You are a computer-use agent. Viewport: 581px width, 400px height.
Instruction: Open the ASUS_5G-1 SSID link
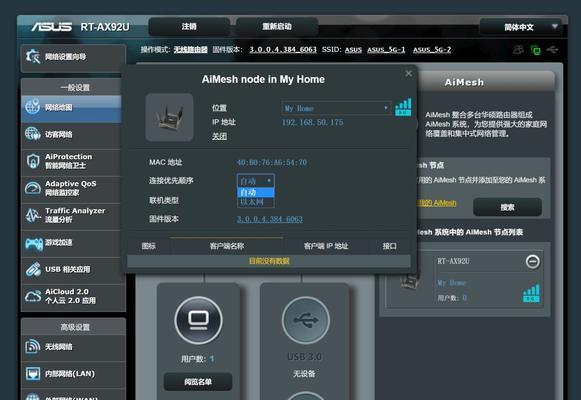tap(386, 50)
